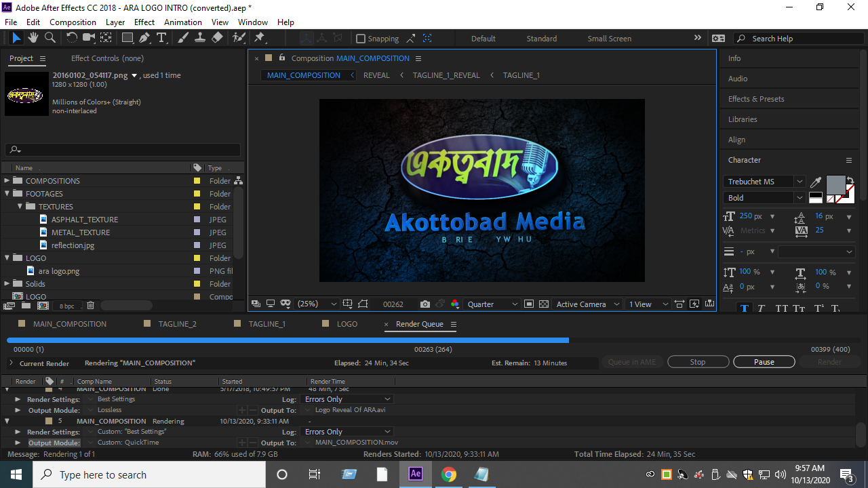
Task: Click the black and white reset swatch
Action: coord(816,199)
